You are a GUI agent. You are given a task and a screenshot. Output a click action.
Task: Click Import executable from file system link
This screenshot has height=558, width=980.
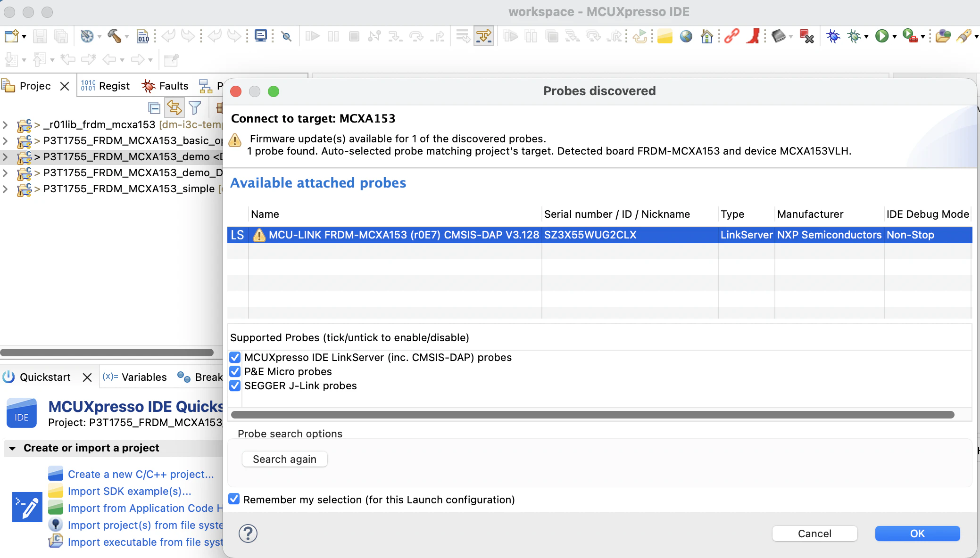point(145,542)
